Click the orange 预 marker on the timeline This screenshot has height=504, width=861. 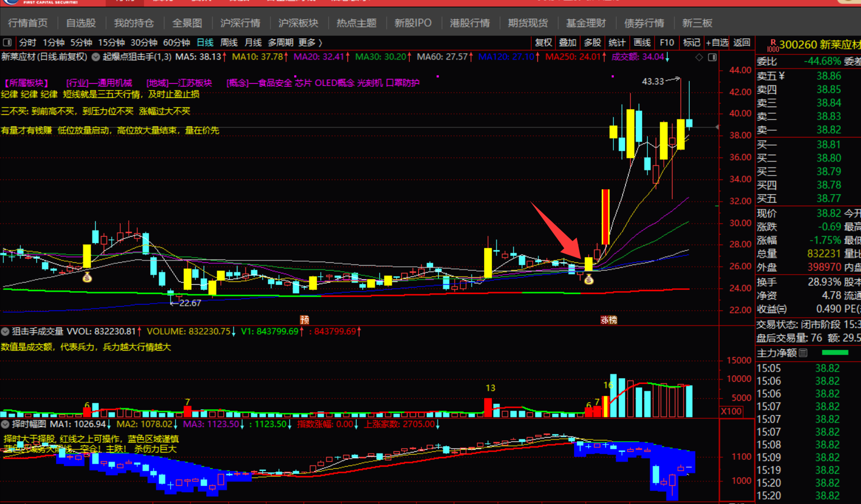pyautogui.click(x=304, y=320)
